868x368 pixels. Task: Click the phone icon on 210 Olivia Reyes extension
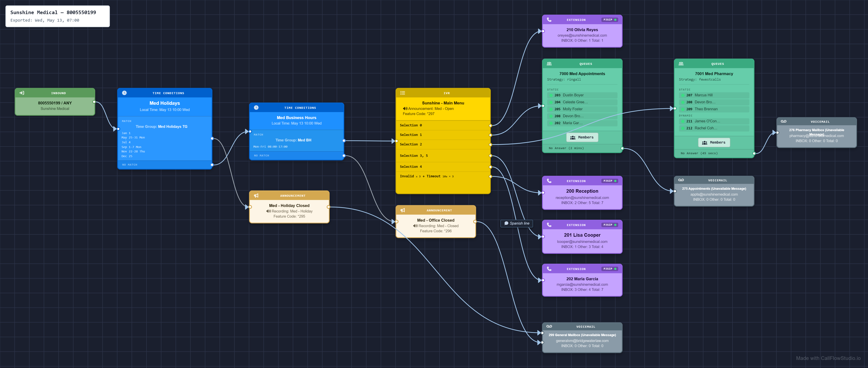click(549, 20)
